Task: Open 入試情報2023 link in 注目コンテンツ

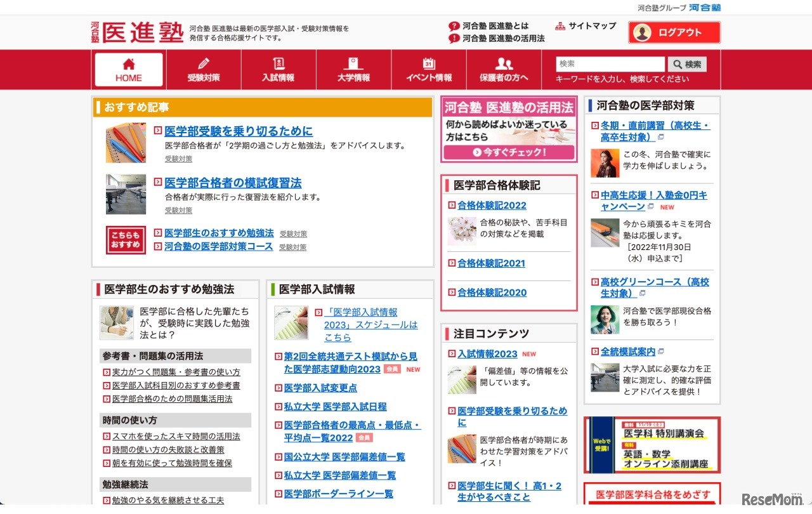Action: pos(487,354)
